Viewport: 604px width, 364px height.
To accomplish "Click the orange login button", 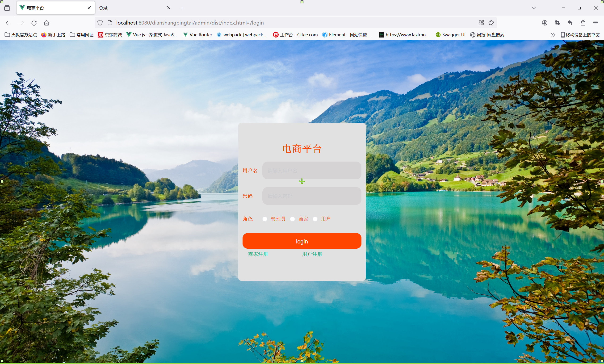I will click(x=302, y=241).
